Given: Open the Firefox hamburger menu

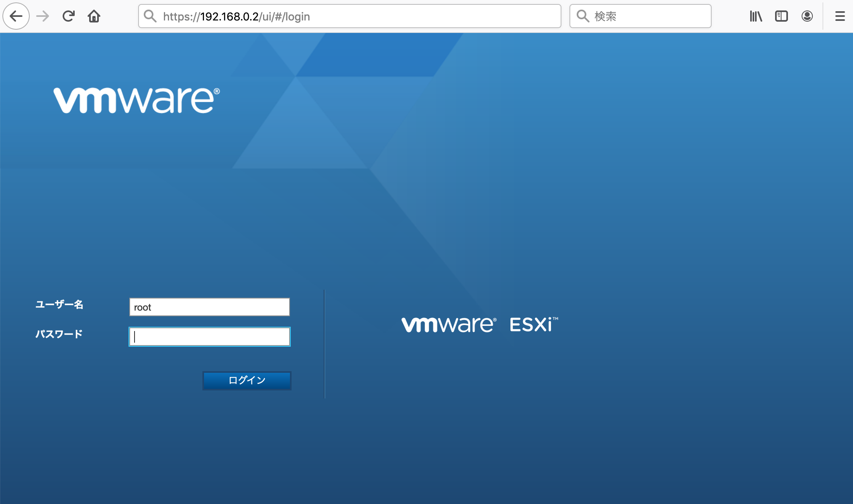Looking at the screenshot, I should point(839,16).
